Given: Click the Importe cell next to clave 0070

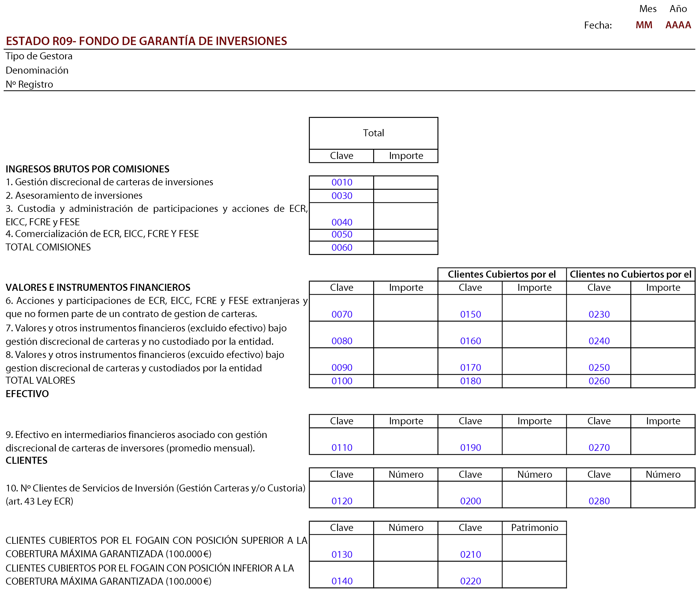Looking at the screenshot, I should (406, 308).
